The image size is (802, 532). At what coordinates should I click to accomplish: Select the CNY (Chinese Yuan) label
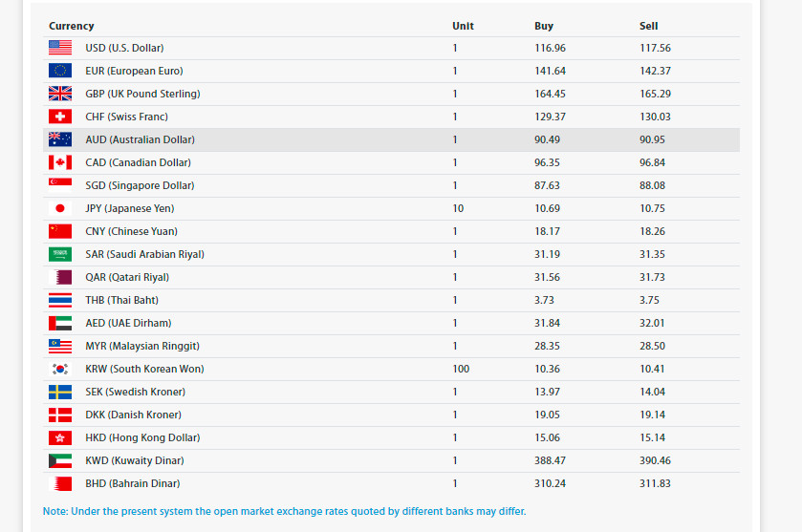pyautogui.click(x=132, y=231)
